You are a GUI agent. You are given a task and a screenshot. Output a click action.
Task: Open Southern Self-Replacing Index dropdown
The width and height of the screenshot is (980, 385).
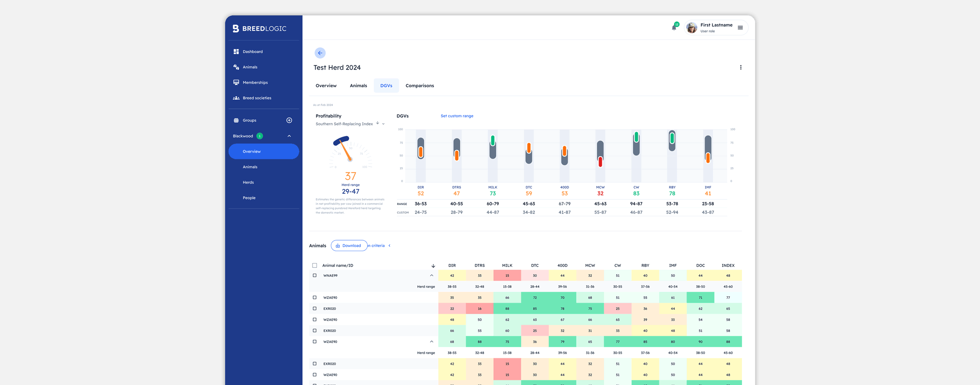(383, 124)
